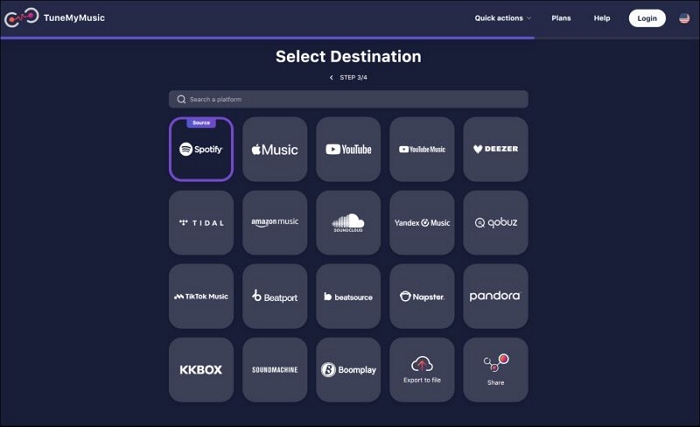Choose the Deezer tile
This screenshot has width=700, height=427.
pyautogui.click(x=496, y=149)
